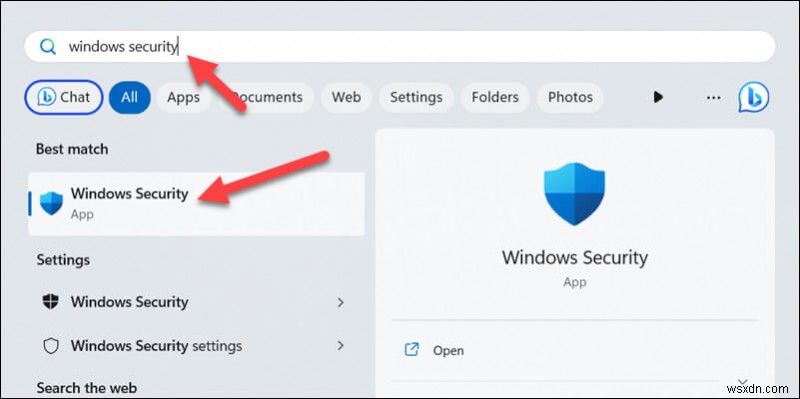
Task: Switch to the Documents filter
Action: [x=266, y=97]
